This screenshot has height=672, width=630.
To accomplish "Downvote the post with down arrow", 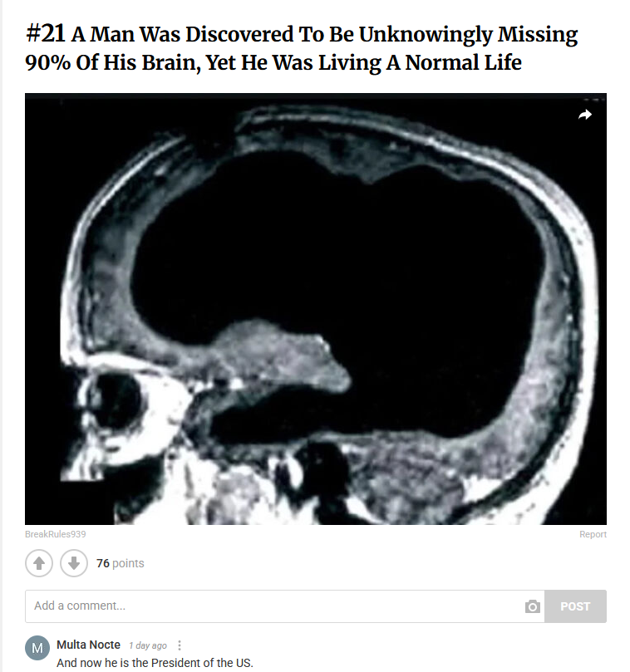I will click(x=74, y=563).
